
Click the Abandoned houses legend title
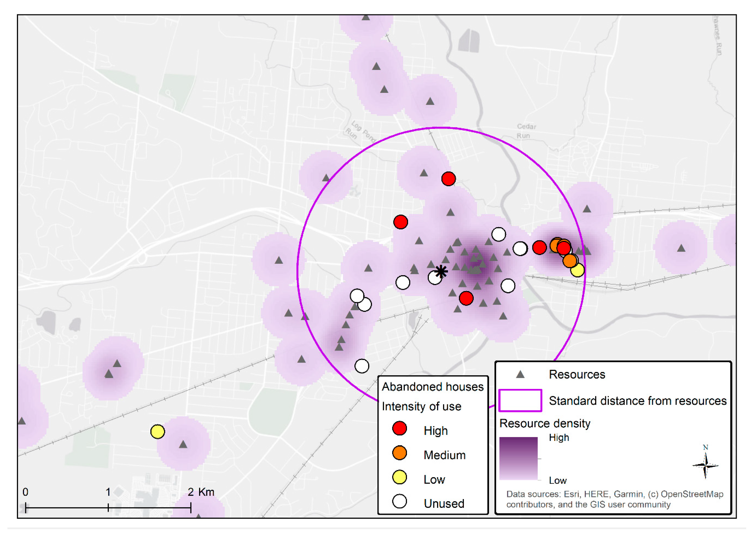[433, 387]
